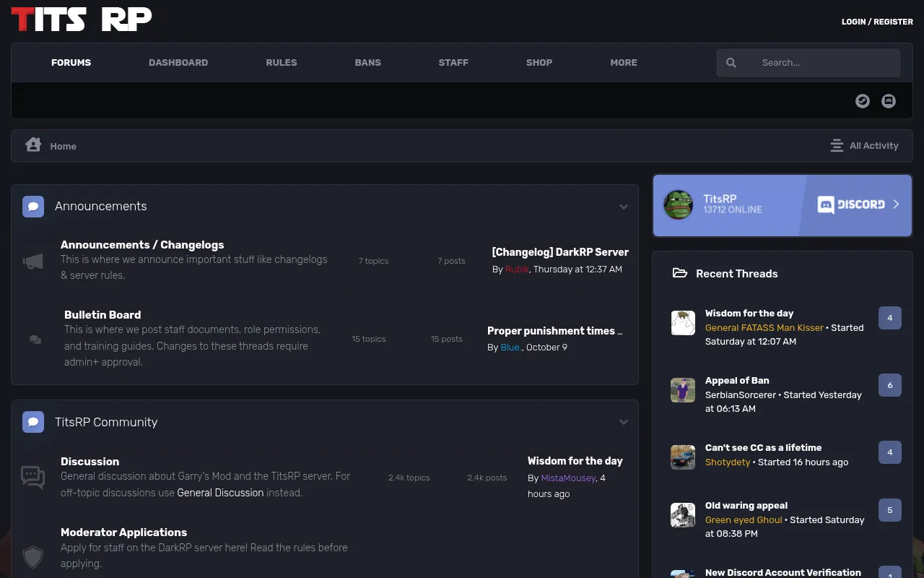Open the General Discussion inline link

[x=220, y=493]
